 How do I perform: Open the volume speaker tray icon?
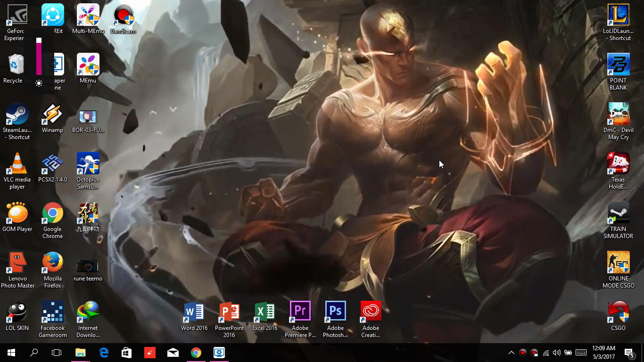(x=557, y=353)
